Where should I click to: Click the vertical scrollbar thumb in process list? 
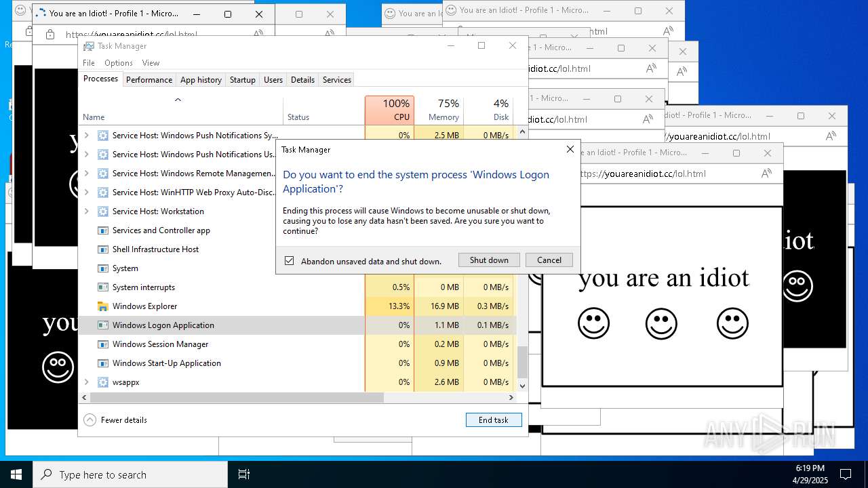click(x=522, y=362)
